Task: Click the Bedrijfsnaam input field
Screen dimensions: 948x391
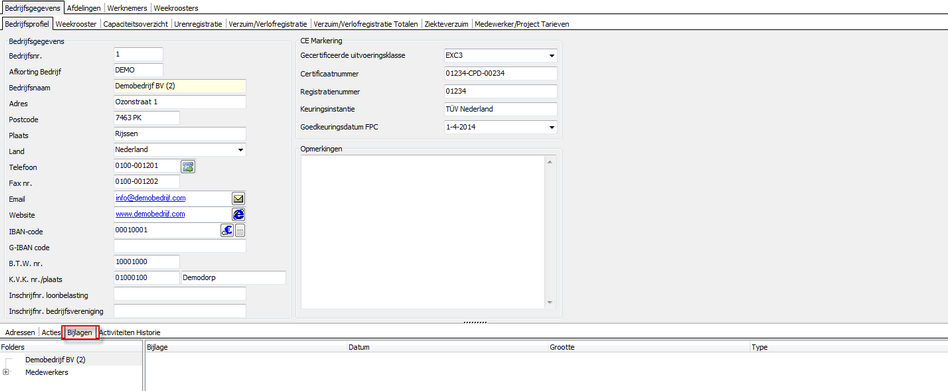Action: tap(180, 86)
